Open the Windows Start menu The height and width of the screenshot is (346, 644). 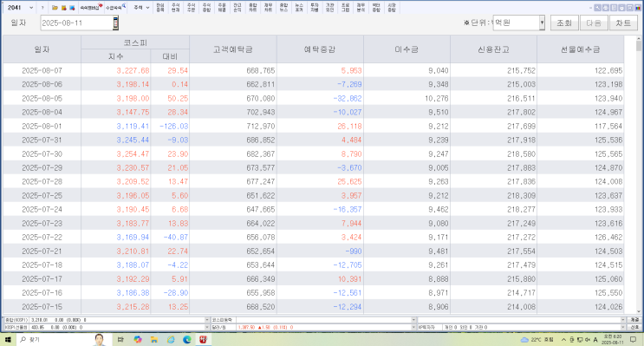click(x=8, y=339)
